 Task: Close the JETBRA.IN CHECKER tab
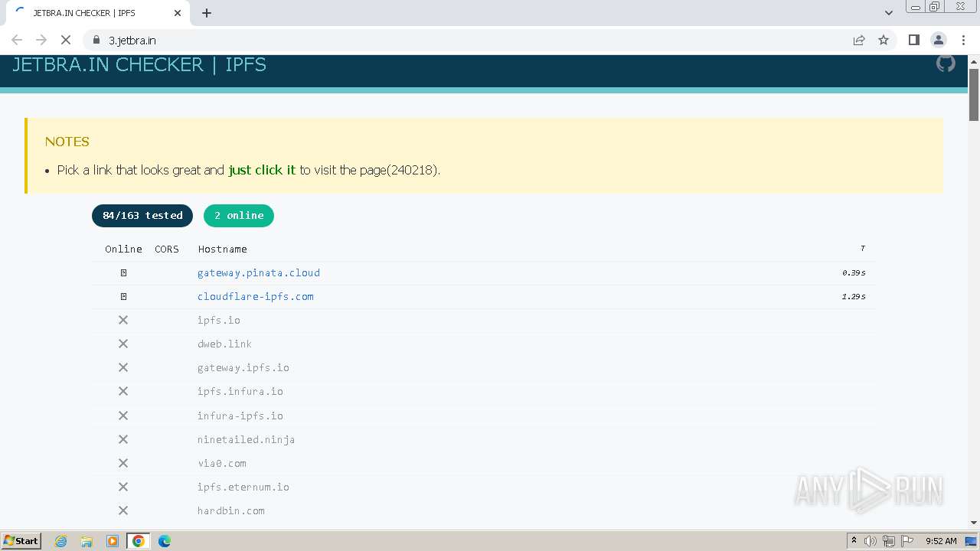178,13
